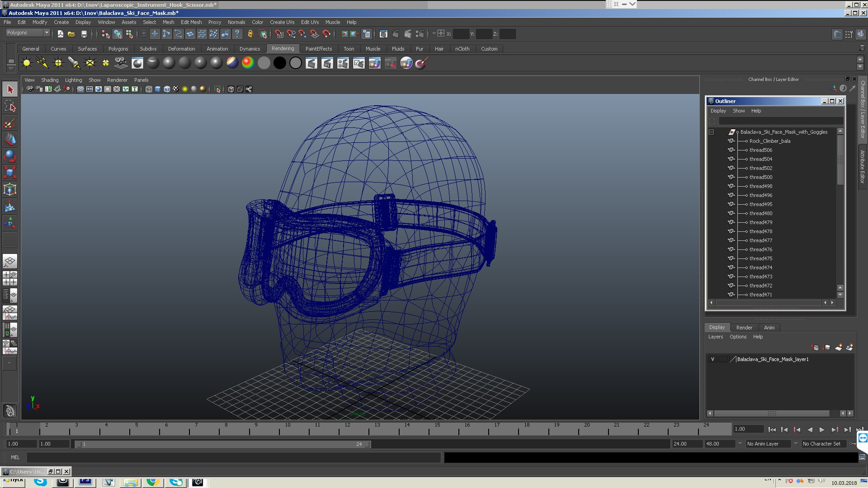Enable snap to curves magnet icon
Image resolution: width=868 pixels, height=488 pixels.
[291, 34]
